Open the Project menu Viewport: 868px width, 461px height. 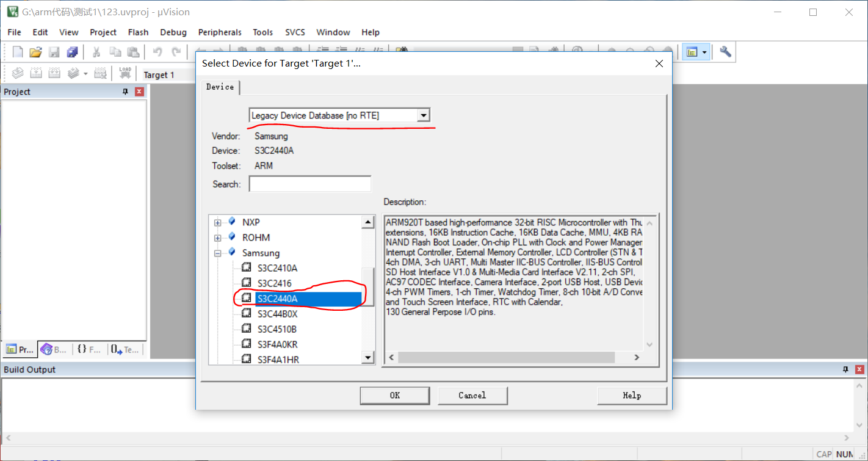[103, 32]
